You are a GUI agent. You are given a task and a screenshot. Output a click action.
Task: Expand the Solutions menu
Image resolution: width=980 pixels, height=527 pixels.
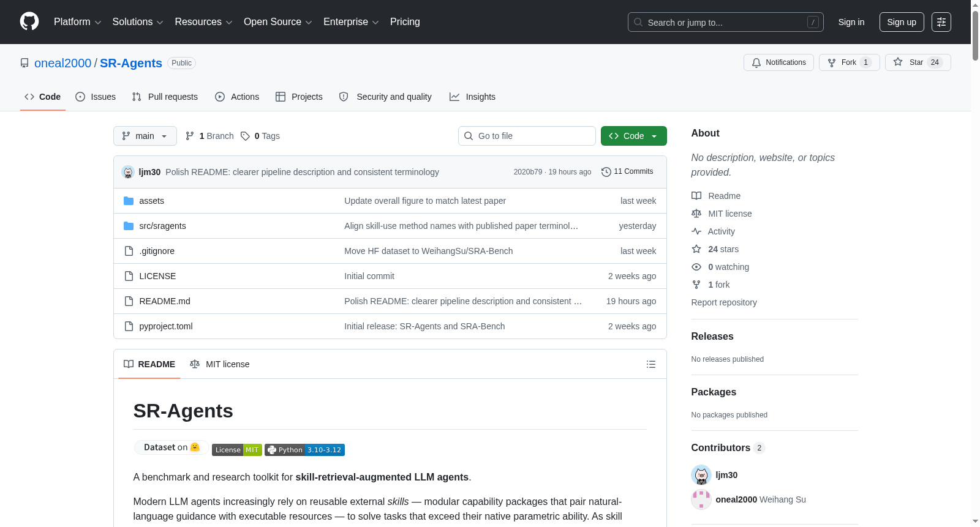[x=138, y=22]
